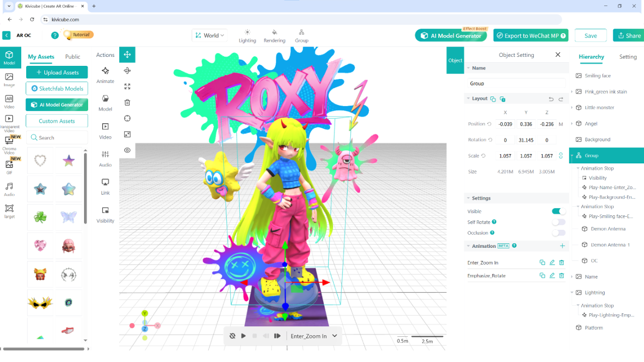Switch to the Setting tab
Viewport: 644px width, 362px height.
(x=627, y=57)
